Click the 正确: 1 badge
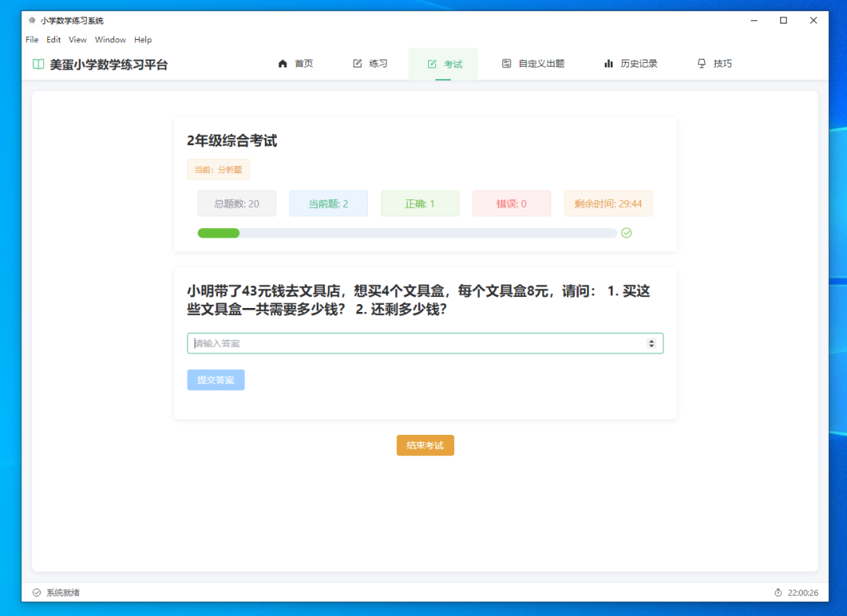Screen dimensions: 847x616 click(x=420, y=204)
